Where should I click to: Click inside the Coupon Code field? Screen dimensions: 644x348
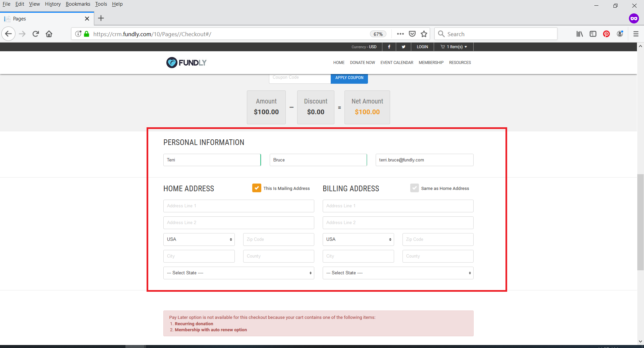(300, 77)
